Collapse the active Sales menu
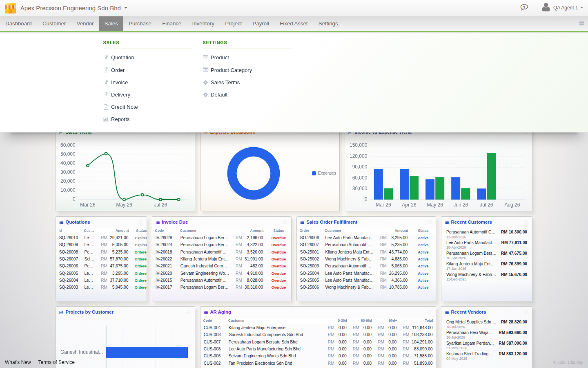The height and width of the screenshot is (368, 588). click(x=111, y=24)
